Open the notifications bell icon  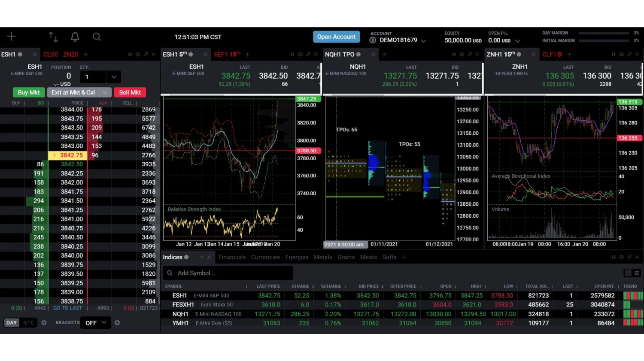(x=75, y=37)
